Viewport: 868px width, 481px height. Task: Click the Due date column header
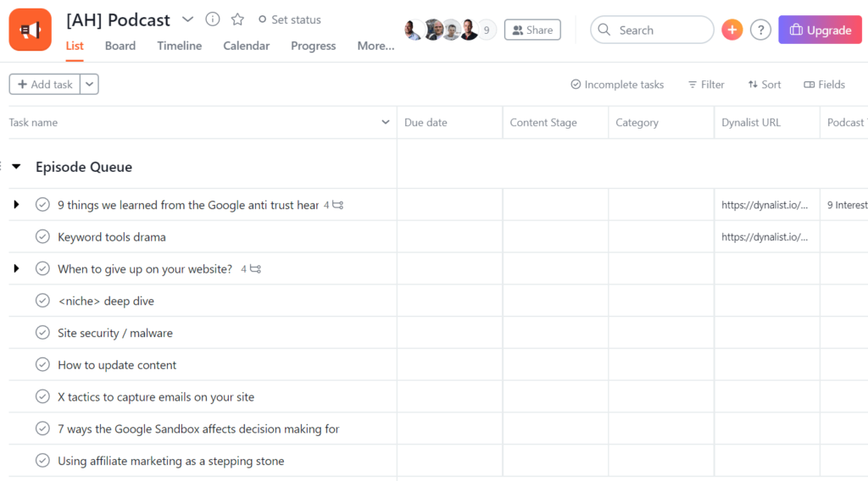coord(449,122)
